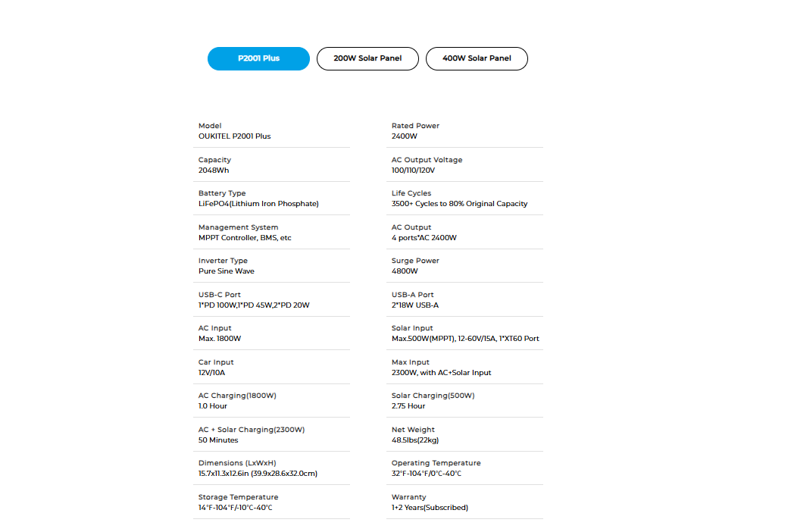Image resolution: width=791 pixels, height=532 pixels.
Task: Click the Storage Temperature value
Action: [235, 508]
